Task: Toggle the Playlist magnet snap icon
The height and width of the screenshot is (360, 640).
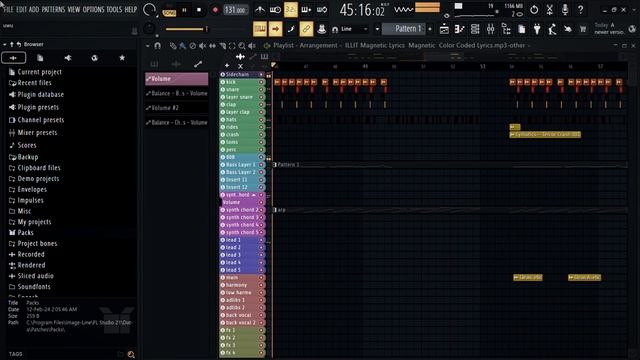Action: click(158, 46)
